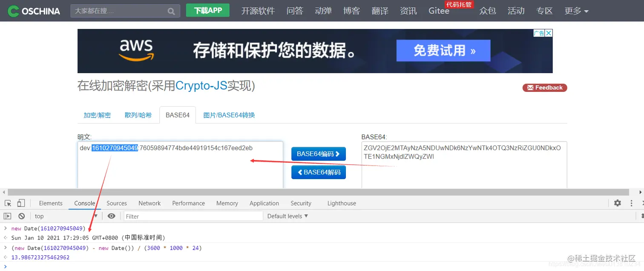Open the DevTools settings gear

(x=617, y=203)
